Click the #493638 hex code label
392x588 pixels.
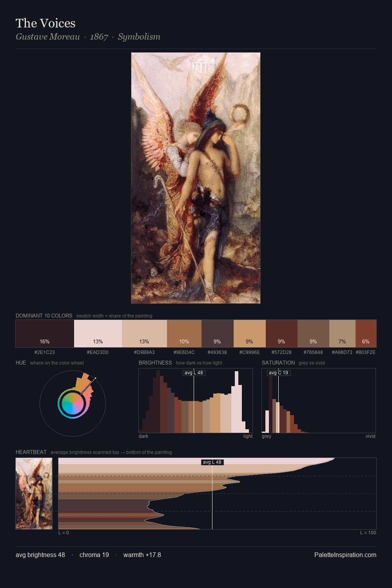coord(217,352)
